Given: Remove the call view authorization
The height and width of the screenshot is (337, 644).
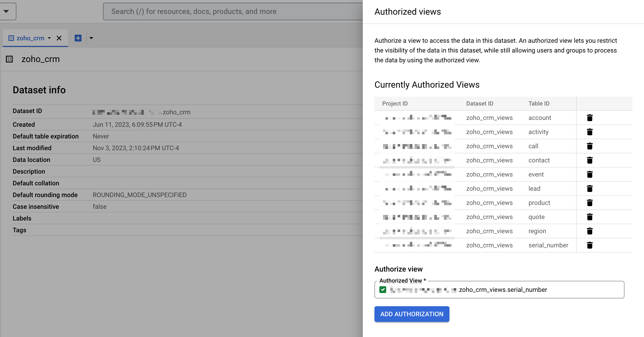Looking at the screenshot, I should pyautogui.click(x=590, y=146).
